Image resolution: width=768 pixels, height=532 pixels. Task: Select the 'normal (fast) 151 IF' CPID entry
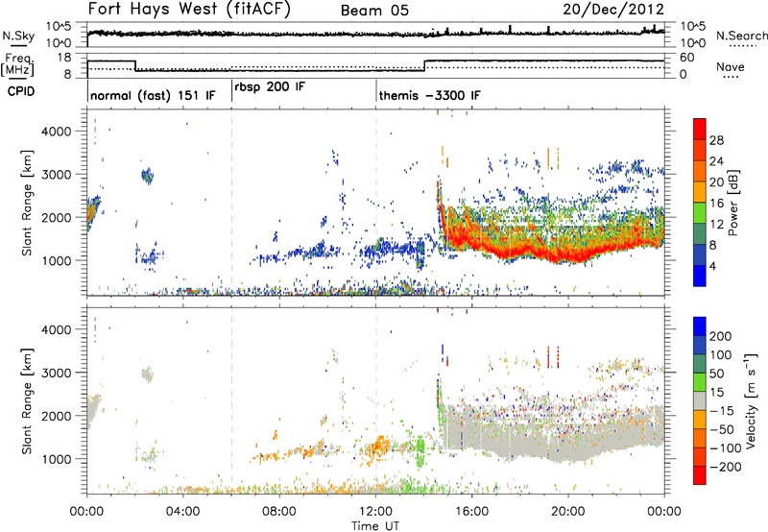[153, 95]
